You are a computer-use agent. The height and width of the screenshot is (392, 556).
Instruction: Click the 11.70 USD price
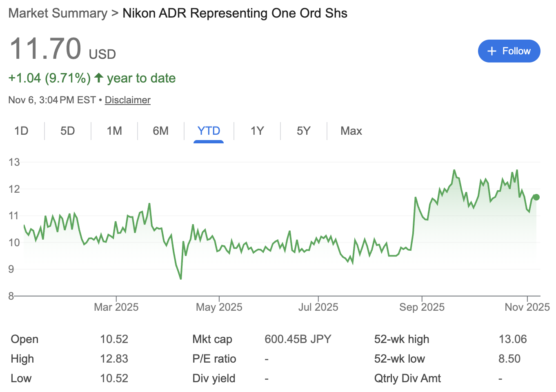click(x=45, y=49)
